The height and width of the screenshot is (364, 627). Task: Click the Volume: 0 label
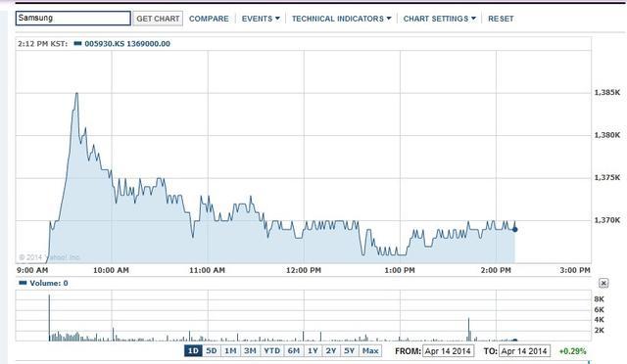pyautogui.click(x=49, y=284)
